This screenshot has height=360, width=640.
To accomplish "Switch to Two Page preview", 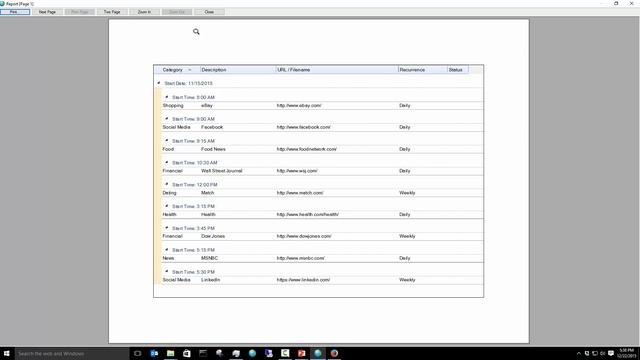I will [112, 12].
